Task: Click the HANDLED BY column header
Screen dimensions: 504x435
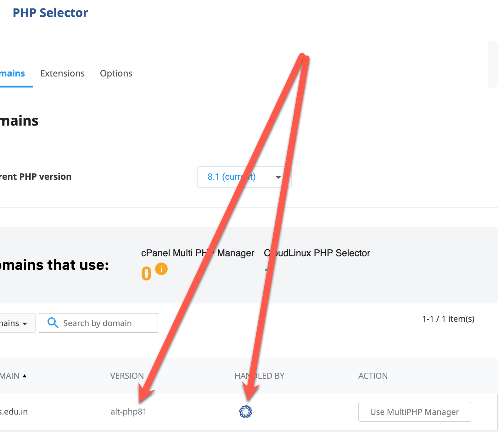Action: point(259,376)
